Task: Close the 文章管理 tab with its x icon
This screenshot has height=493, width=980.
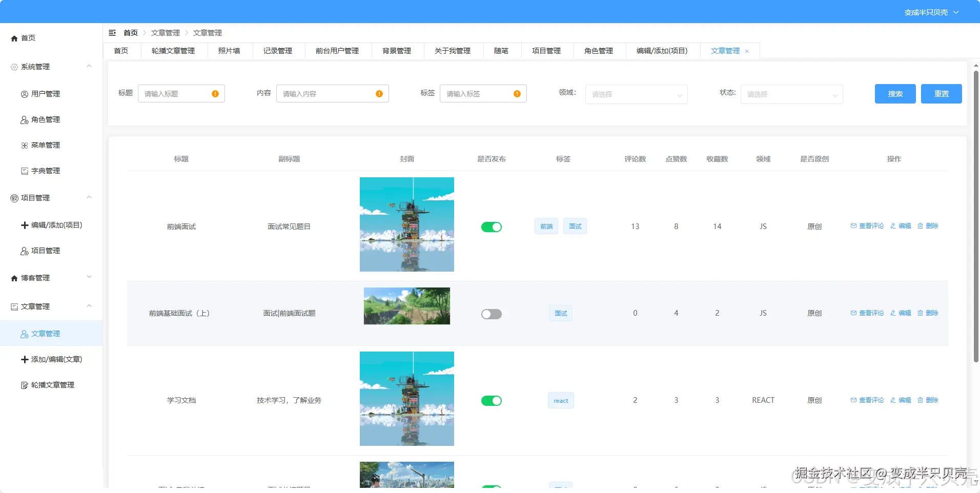Action: tap(747, 51)
